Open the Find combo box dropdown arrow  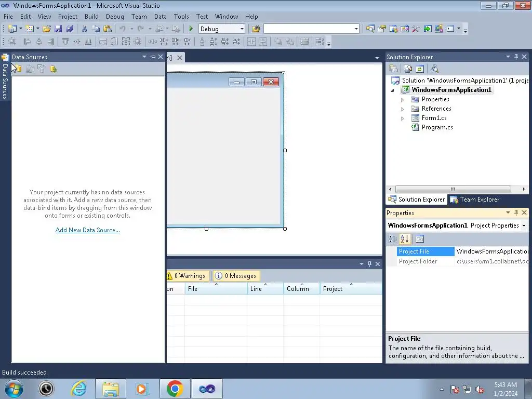click(x=356, y=29)
